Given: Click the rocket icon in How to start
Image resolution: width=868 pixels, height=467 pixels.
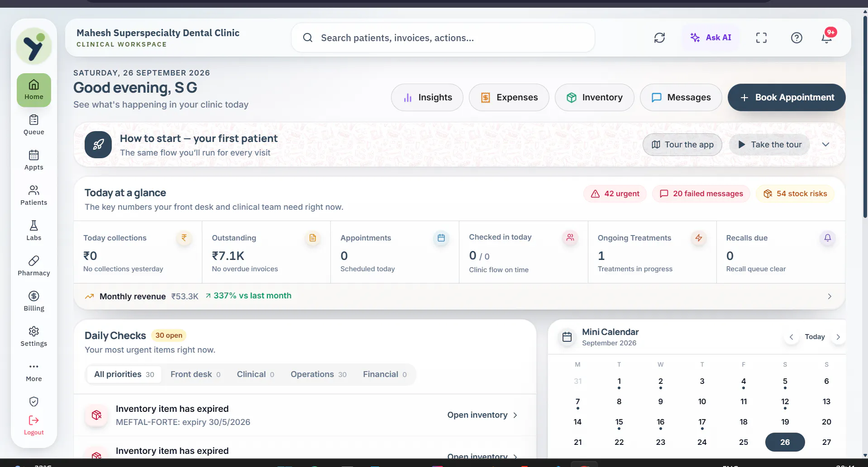Looking at the screenshot, I should (98, 145).
